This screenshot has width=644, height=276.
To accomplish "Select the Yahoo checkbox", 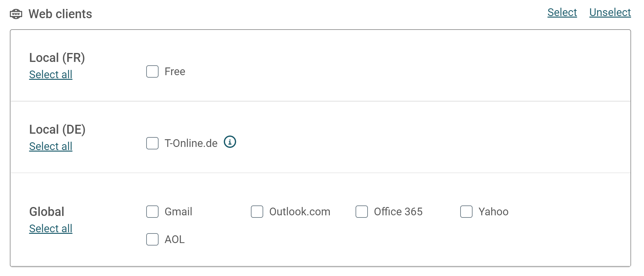I will tap(466, 212).
